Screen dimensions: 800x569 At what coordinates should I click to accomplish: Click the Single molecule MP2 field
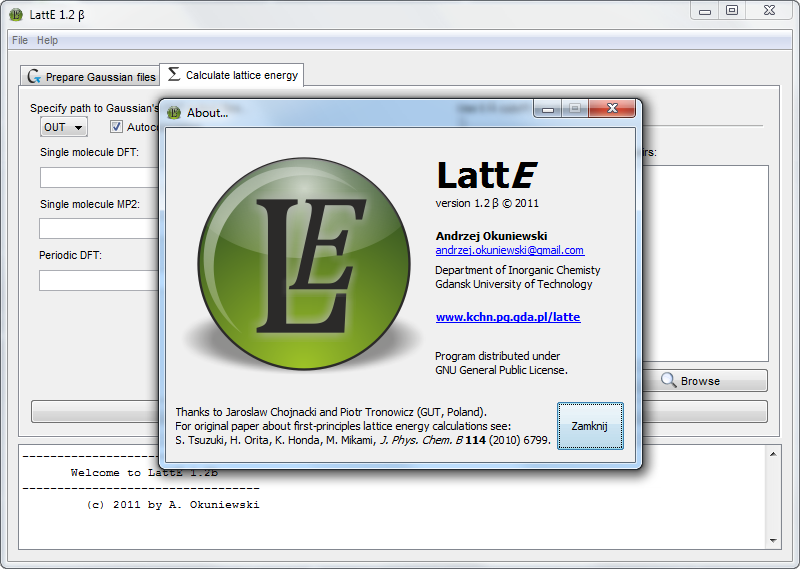(99, 229)
